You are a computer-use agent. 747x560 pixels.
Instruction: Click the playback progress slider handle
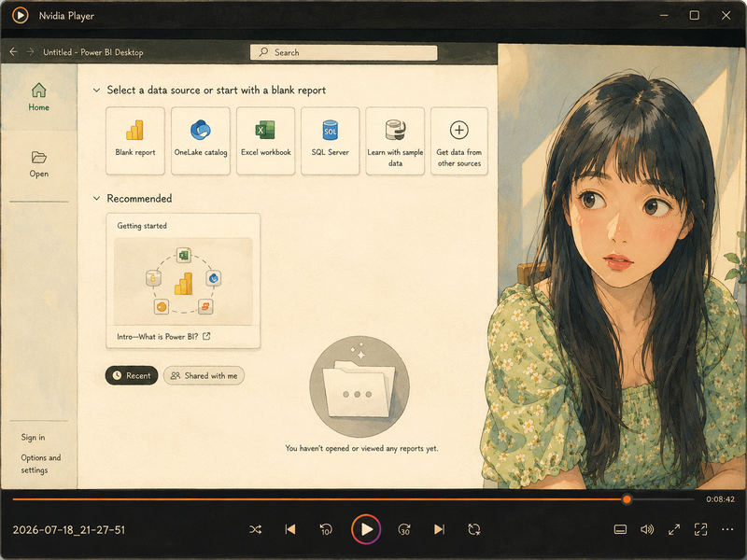(627, 499)
